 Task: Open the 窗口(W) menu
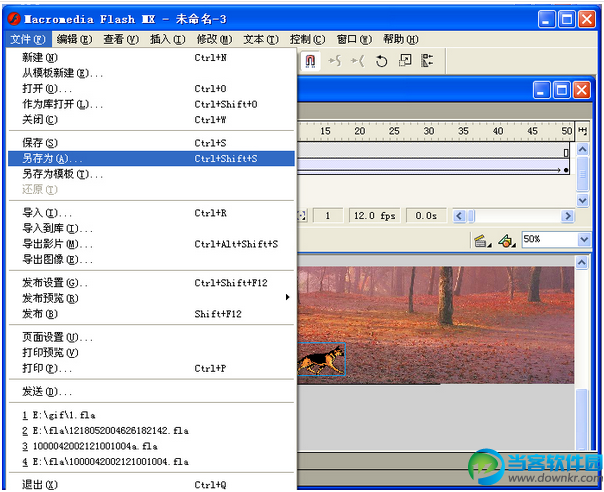click(354, 39)
